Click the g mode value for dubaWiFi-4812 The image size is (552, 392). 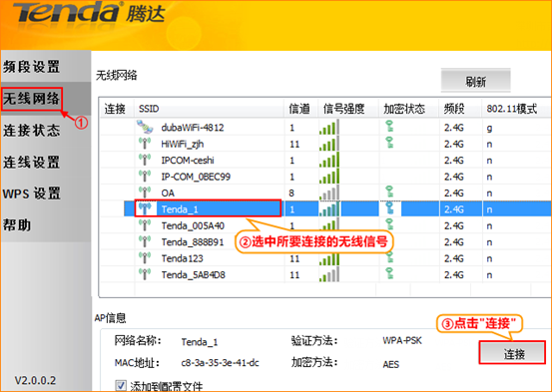pos(489,128)
